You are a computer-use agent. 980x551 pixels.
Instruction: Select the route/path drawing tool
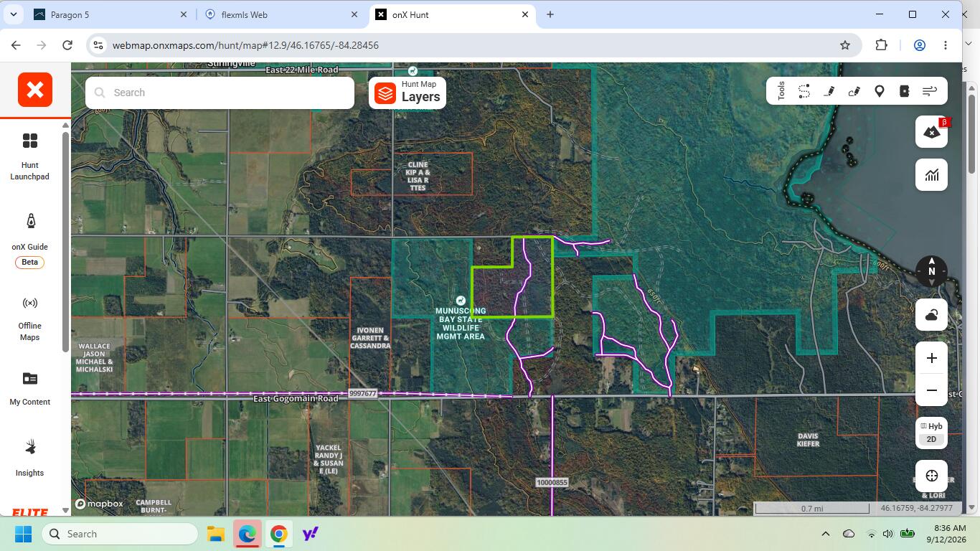pyautogui.click(x=804, y=91)
